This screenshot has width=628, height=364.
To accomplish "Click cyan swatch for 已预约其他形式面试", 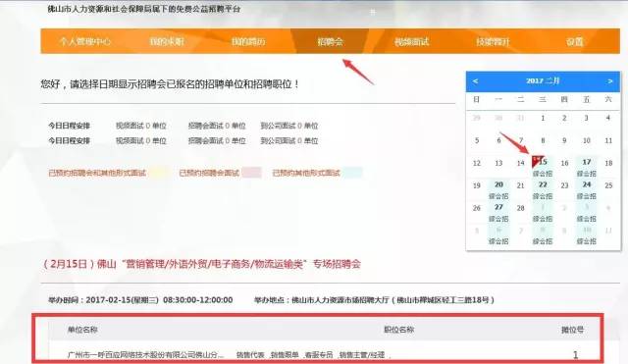I will click(352, 173).
